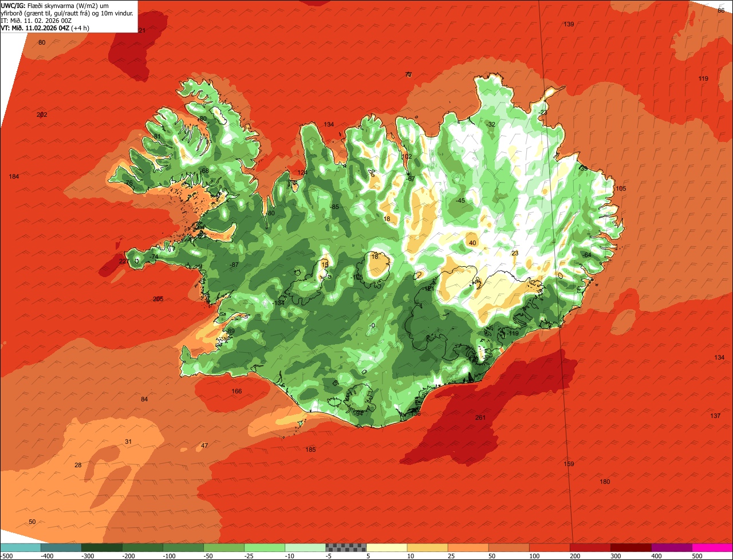Click the map value "102" in the northern fjord
Viewport: 733px width, 560px height.
coord(407,156)
